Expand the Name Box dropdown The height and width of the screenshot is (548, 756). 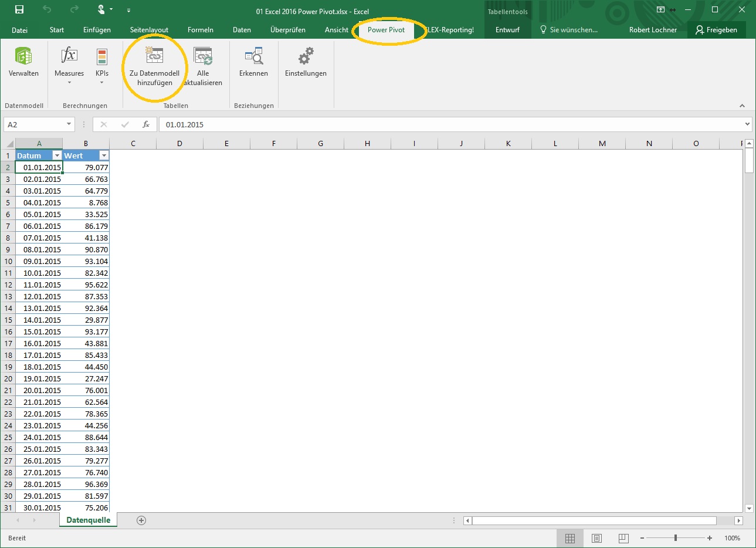69,124
